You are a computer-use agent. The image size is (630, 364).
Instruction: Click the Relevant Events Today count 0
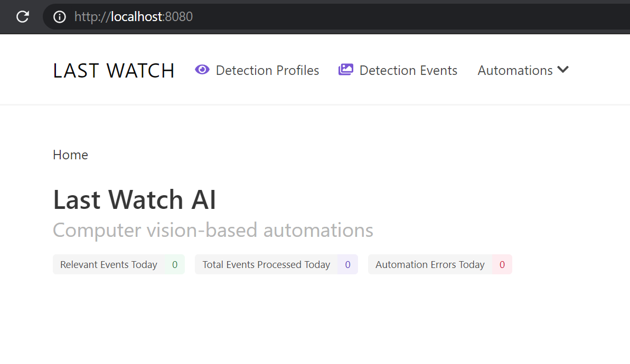(175, 264)
